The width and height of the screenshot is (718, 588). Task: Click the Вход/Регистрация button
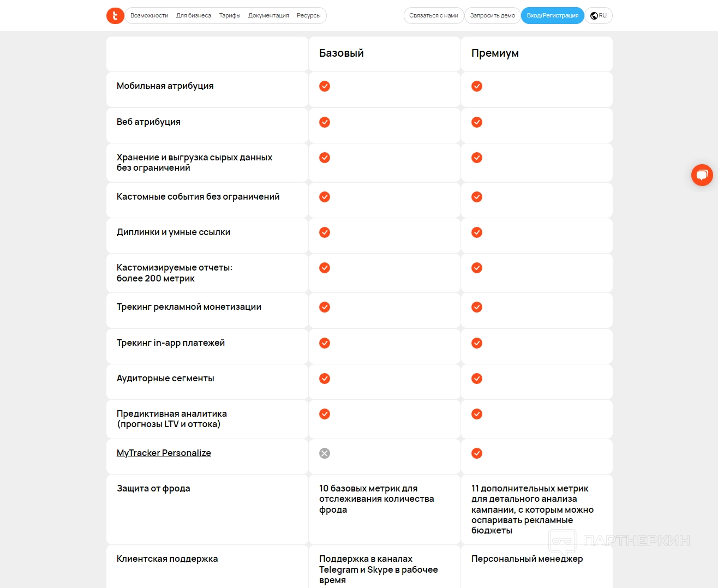553,15
